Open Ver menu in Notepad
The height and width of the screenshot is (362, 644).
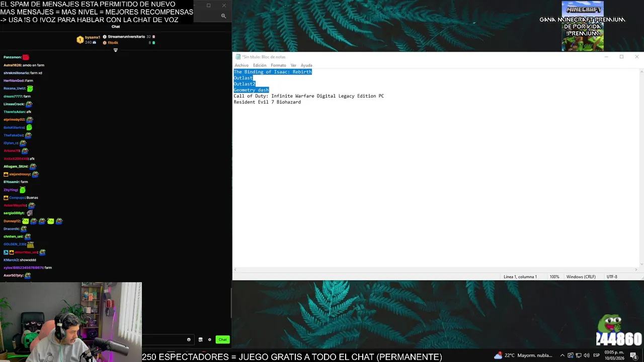pyautogui.click(x=293, y=65)
